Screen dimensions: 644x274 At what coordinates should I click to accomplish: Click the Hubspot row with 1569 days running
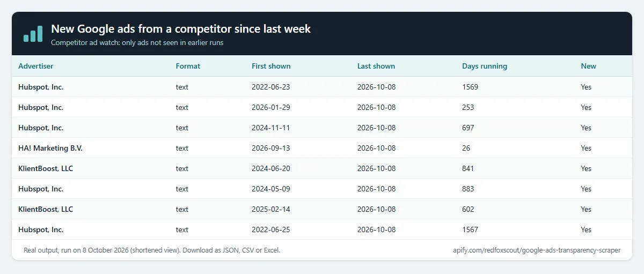[x=322, y=87]
